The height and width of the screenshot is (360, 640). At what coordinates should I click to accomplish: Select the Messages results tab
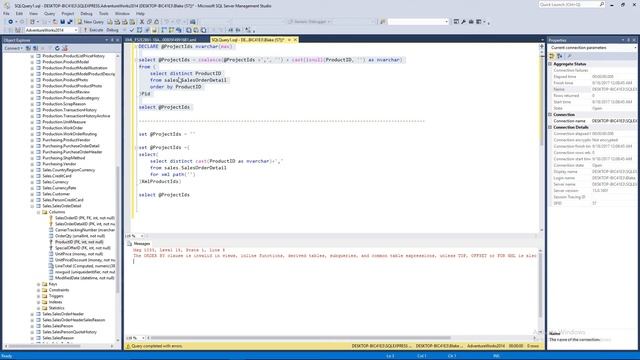(139, 244)
